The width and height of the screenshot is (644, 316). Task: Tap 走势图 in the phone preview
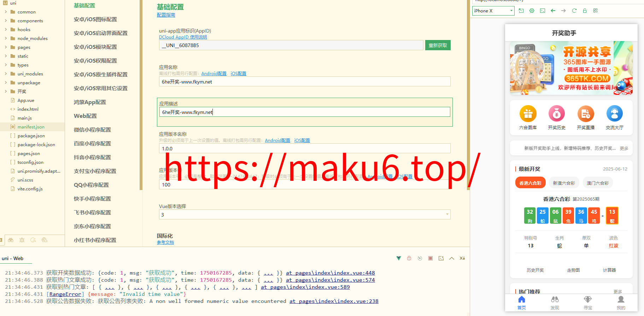[x=573, y=270]
